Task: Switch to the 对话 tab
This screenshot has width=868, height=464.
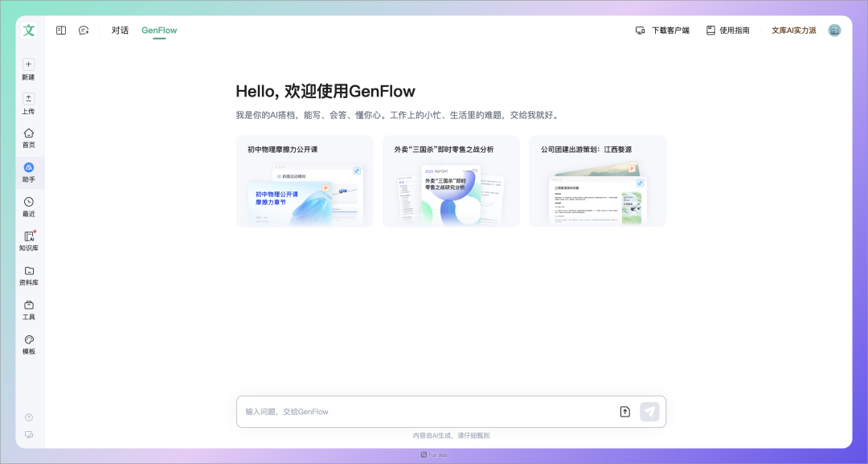Action: [119, 30]
